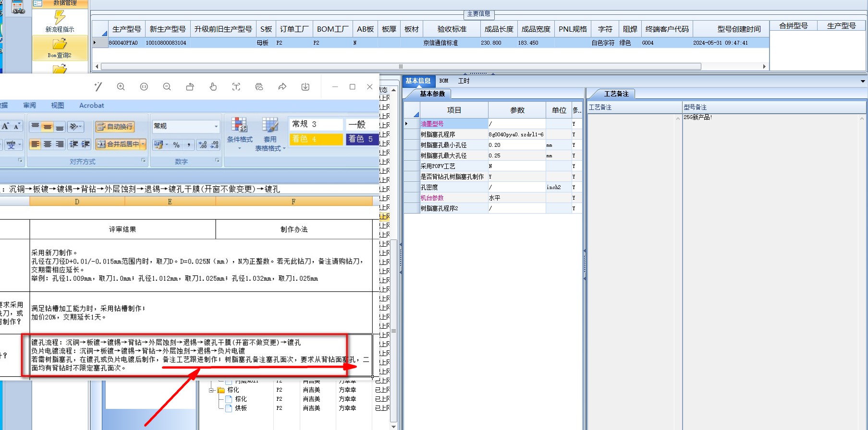Open 套用表格格式 table format dropdown
Screen dimensions: 868x430
tap(270, 134)
